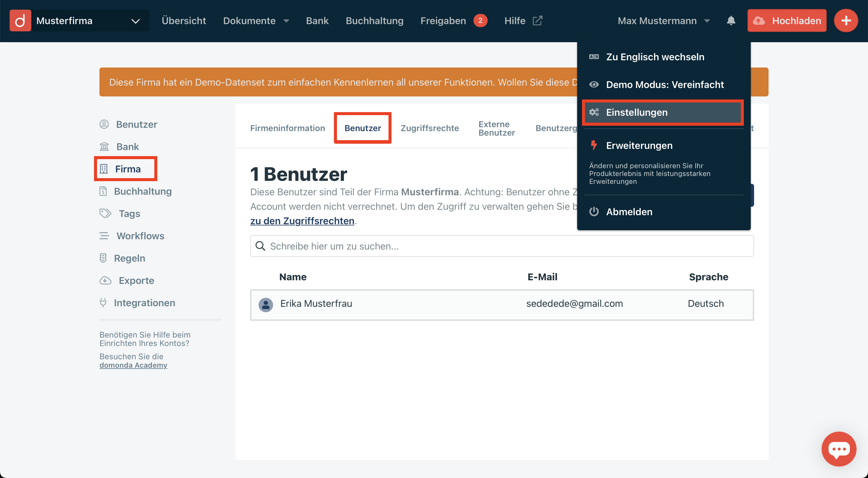Screen dimensions: 868x478
Task: Click the Tags label icon
Action: coord(105,214)
